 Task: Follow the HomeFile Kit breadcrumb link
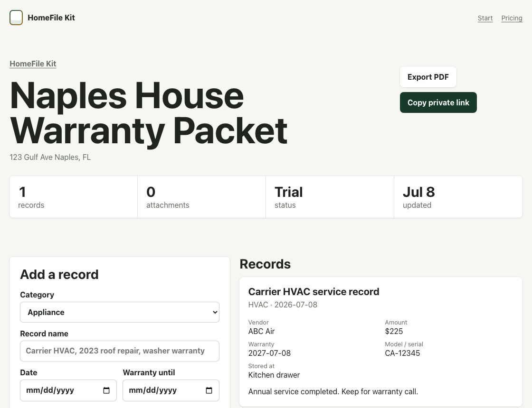(x=33, y=64)
